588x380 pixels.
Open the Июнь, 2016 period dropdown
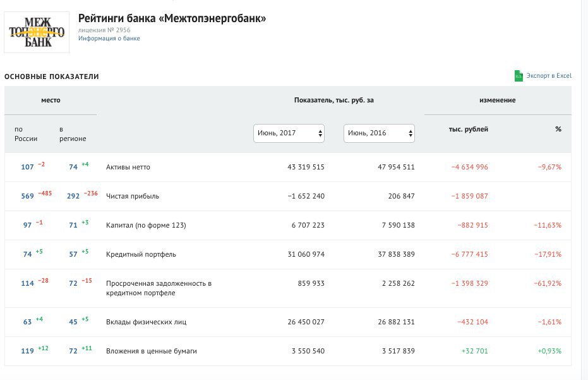pyautogui.click(x=379, y=133)
